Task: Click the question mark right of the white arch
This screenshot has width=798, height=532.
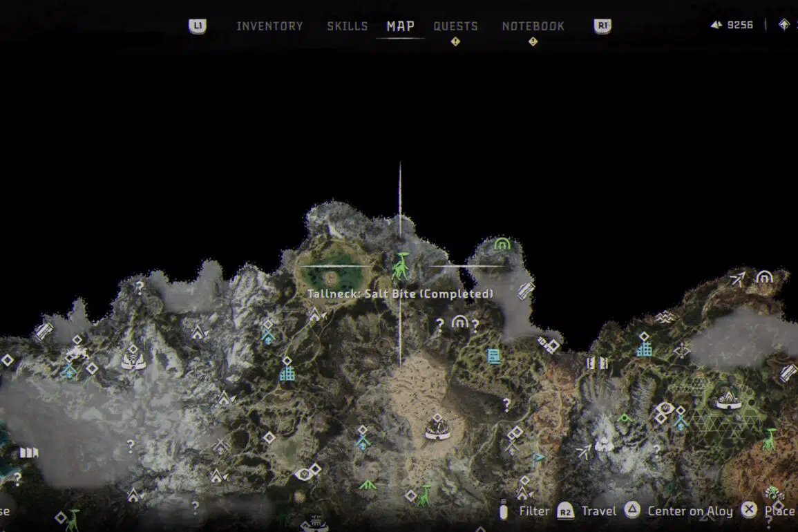Action: pyautogui.click(x=475, y=326)
